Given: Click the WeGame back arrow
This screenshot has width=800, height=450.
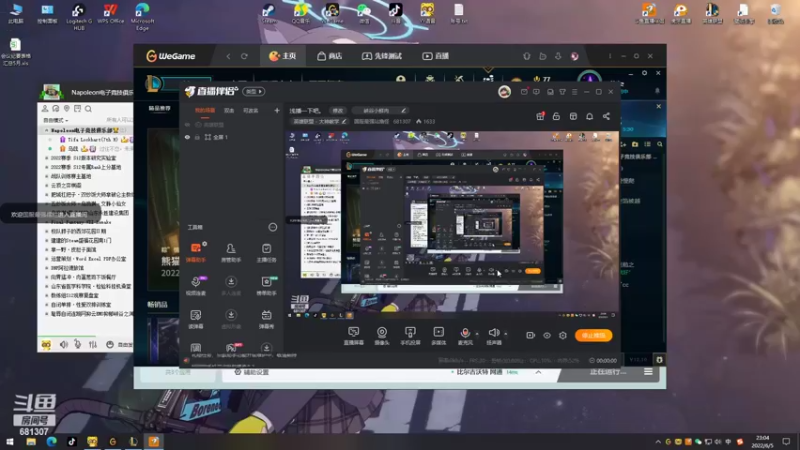Looking at the screenshot, I should click(228, 56).
